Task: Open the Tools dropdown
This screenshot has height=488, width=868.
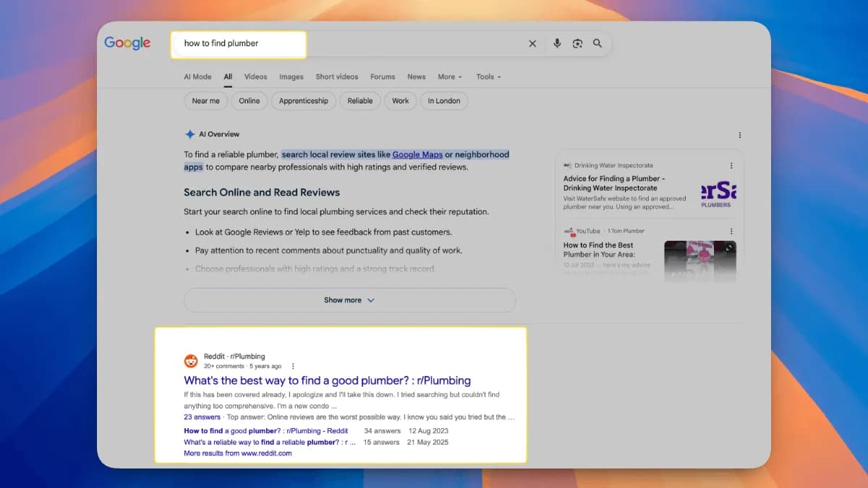Action: (488, 77)
